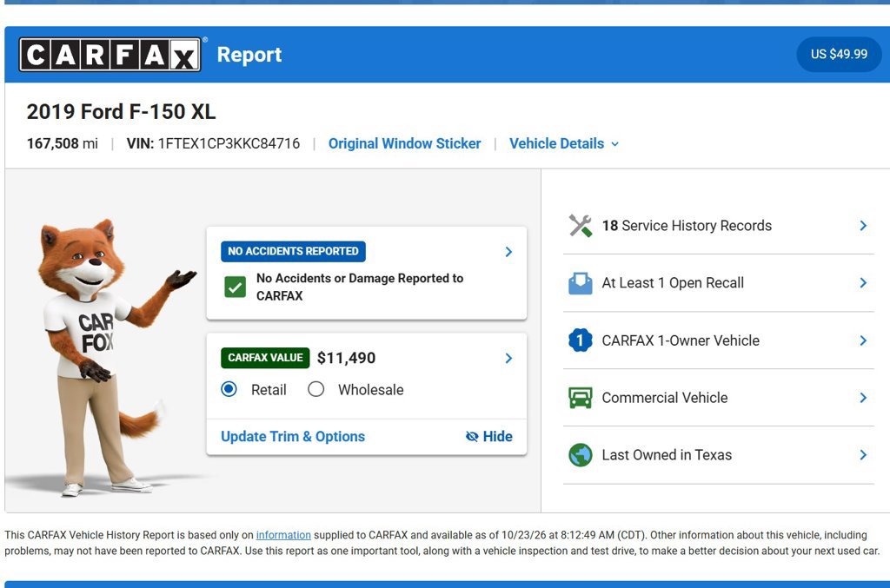Click the green checkmark accident icon
The height and width of the screenshot is (588, 890).
click(x=235, y=287)
